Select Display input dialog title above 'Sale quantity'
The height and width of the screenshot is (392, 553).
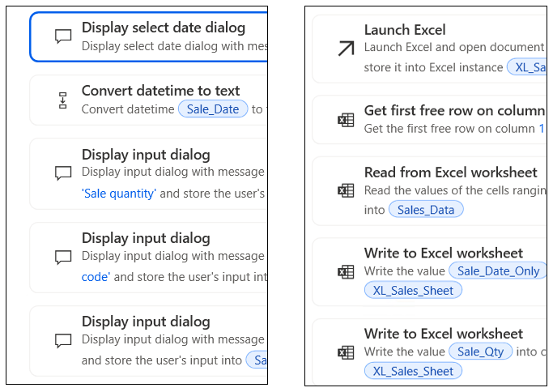[146, 155]
